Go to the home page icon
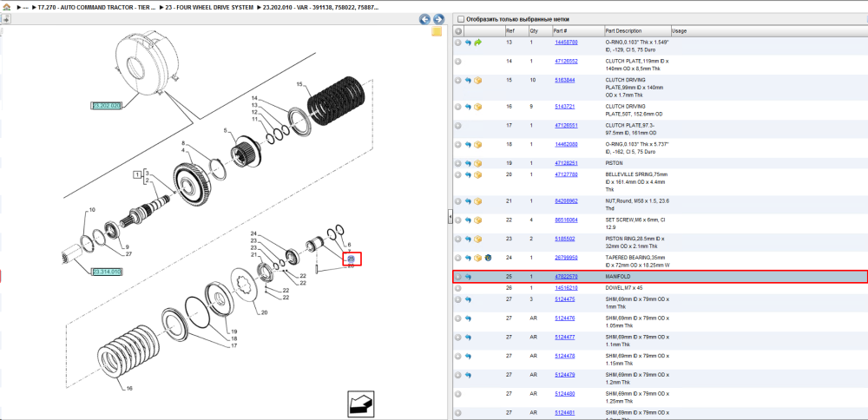Screen dimensions: 868x420 [x=5, y=9]
